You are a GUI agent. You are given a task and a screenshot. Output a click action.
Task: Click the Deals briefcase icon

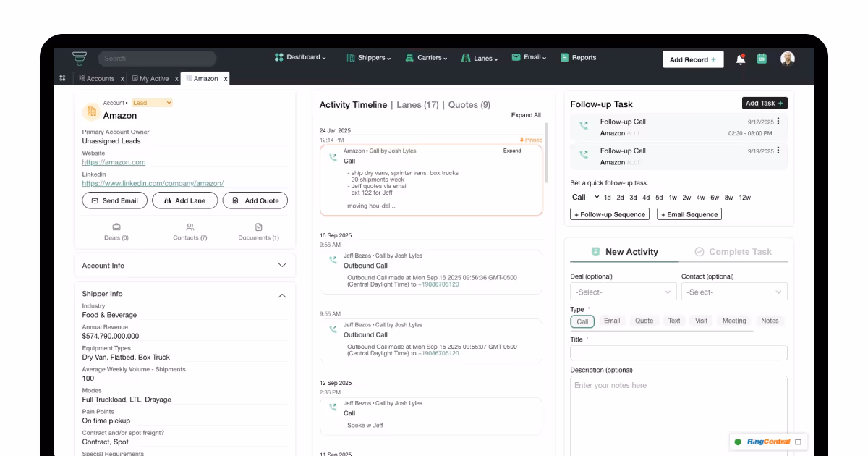click(x=116, y=227)
